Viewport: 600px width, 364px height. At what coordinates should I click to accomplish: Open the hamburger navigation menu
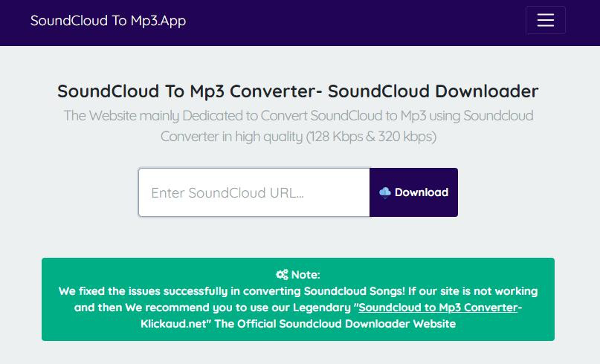pyautogui.click(x=545, y=20)
